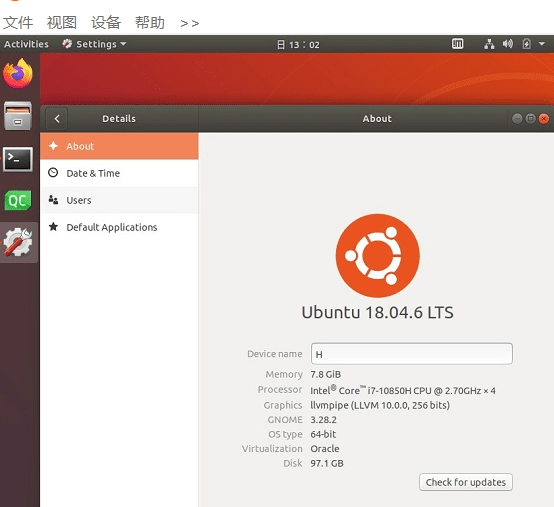Image resolution: width=554 pixels, height=507 pixels.
Task: Expand the Settings app menu
Action: pos(94,44)
